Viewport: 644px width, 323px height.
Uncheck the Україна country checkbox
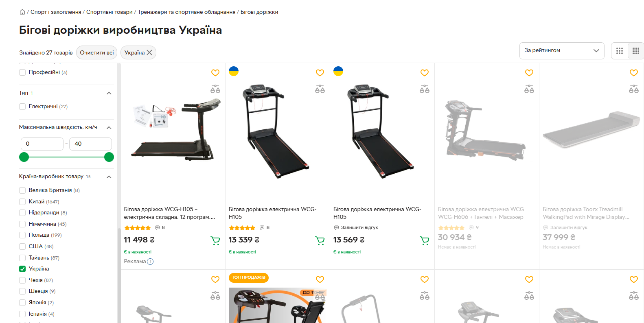click(x=22, y=269)
